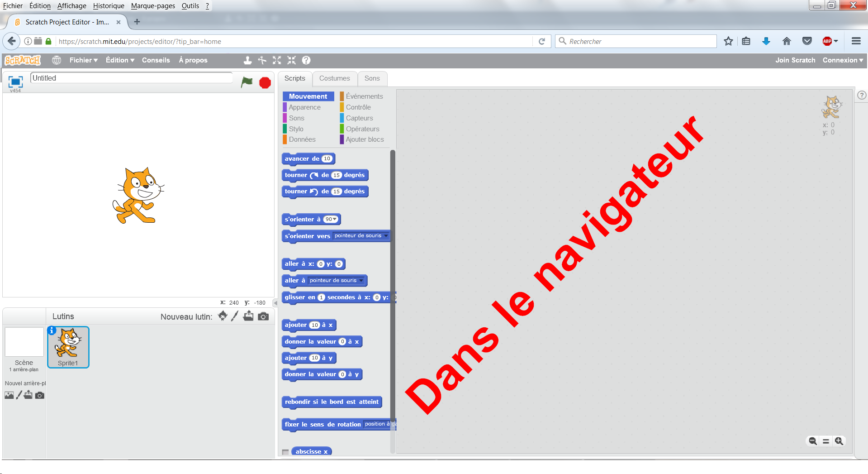Choose a new sprite from the library icon
The width and height of the screenshot is (868, 474).
pos(223,316)
